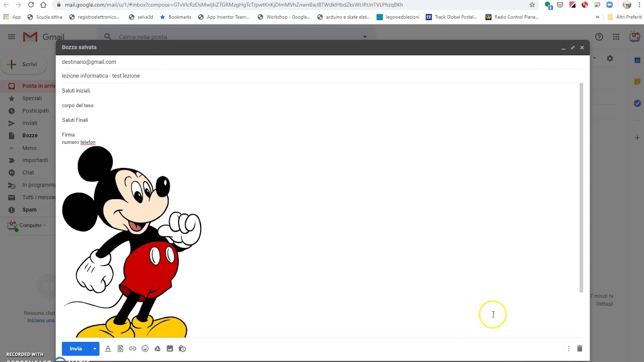644x362 pixels.
Task: Send the email with Invia
Action: (75, 348)
